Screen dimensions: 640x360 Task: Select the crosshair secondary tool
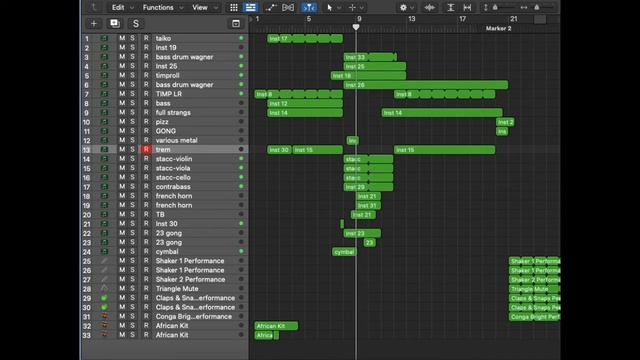tap(352, 7)
